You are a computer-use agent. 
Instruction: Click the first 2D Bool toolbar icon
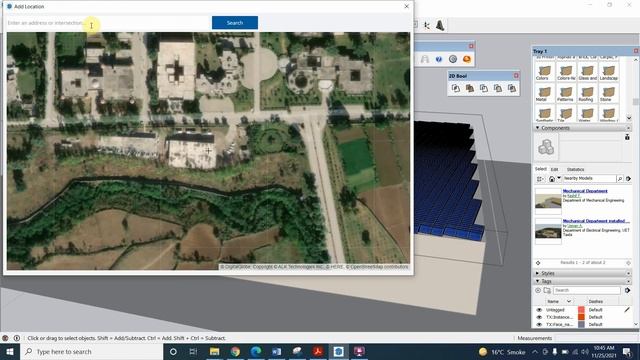click(x=456, y=88)
